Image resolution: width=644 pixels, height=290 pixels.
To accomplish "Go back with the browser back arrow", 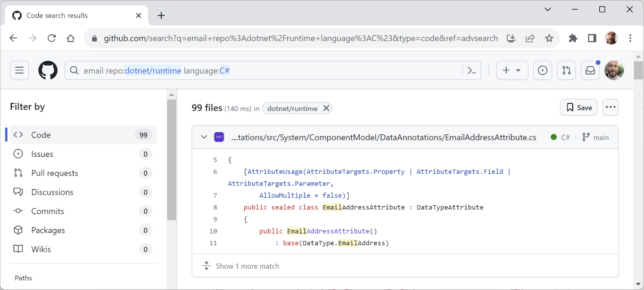I will (14, 38).
